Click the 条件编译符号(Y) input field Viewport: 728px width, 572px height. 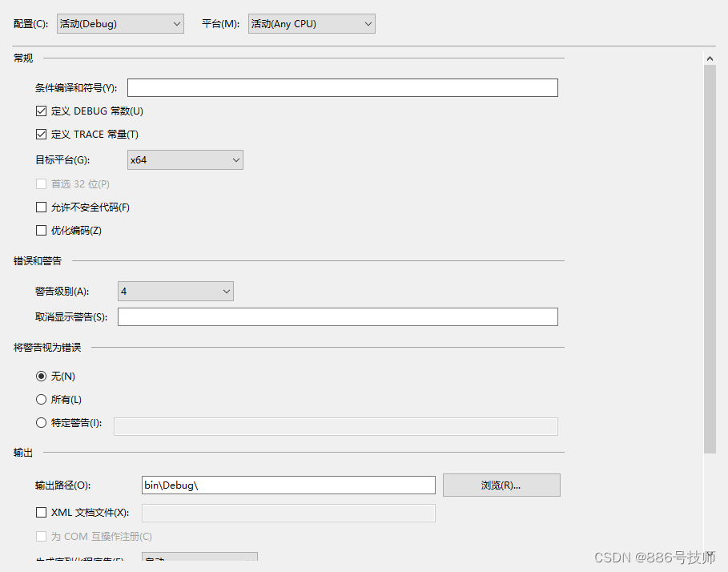tap(343, 87)
